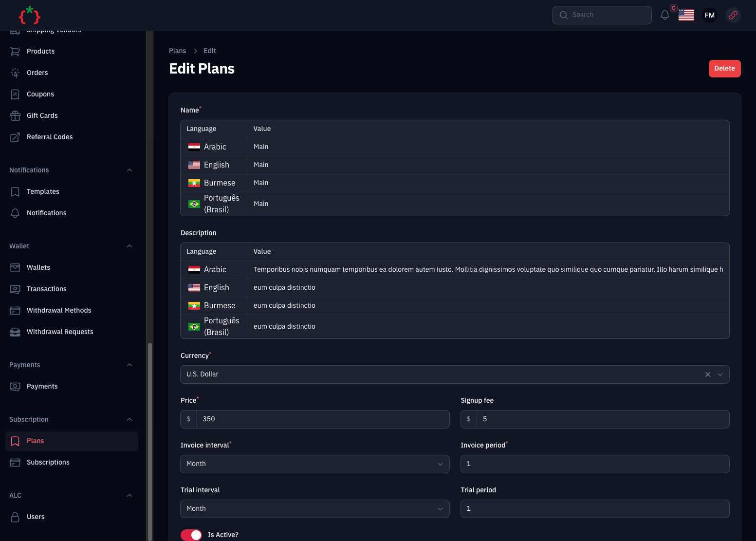Image resolution: width=756 pixels, height=541 pixels.
Task: Click the app logo in the header
Action: tap(30, 16)
